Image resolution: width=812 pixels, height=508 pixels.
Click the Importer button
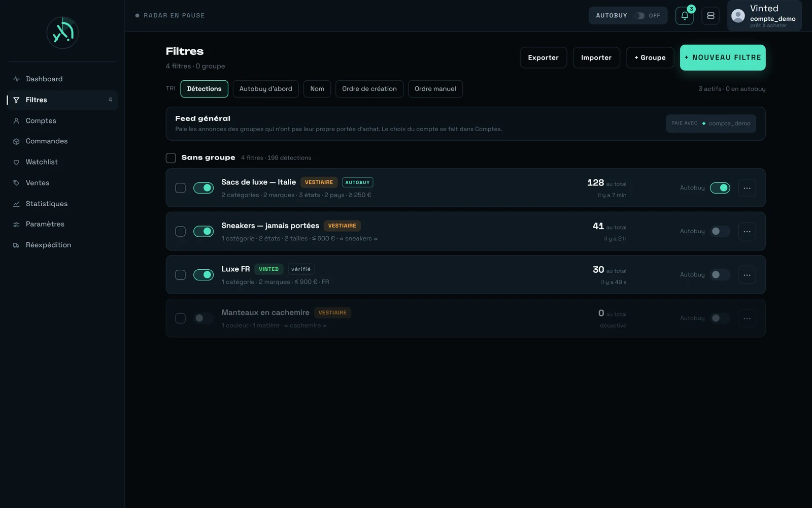(x=596, y=57)
